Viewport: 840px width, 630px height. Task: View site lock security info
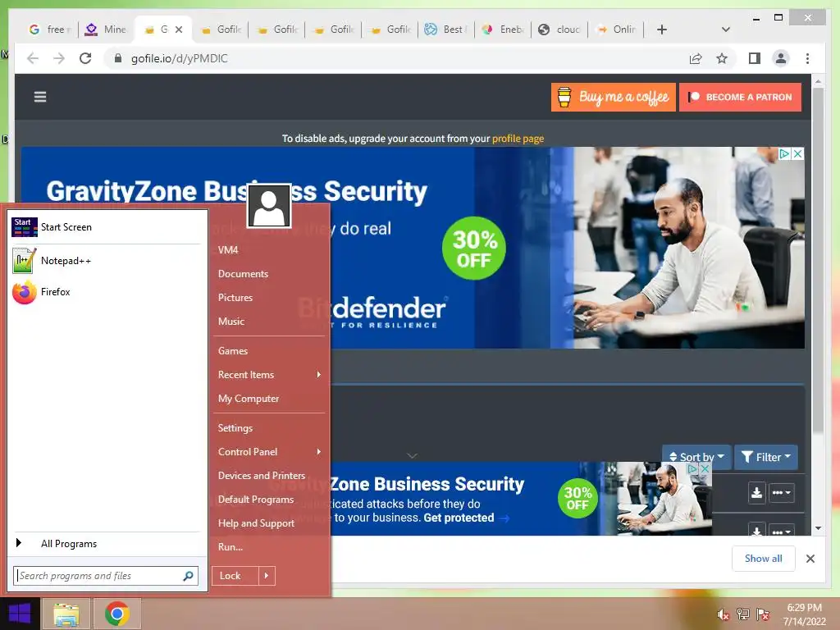point(118,58)
